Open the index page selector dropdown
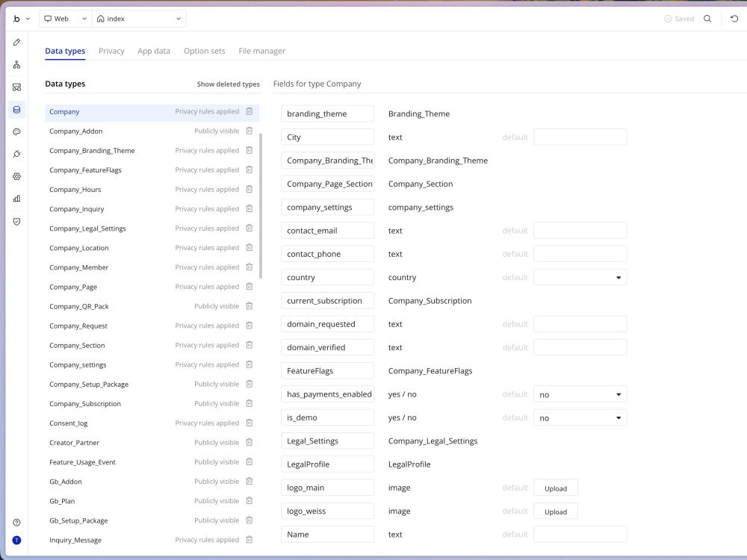Image resolution: width=747 pixels, height=560 pixels. [x=139, y=19]
